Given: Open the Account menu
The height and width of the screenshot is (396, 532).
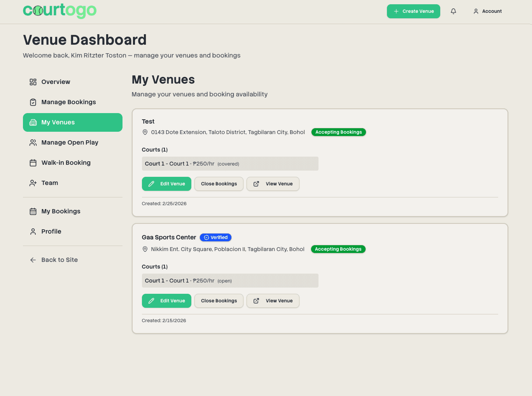Looking at the screenshot, I should point(487,11).
